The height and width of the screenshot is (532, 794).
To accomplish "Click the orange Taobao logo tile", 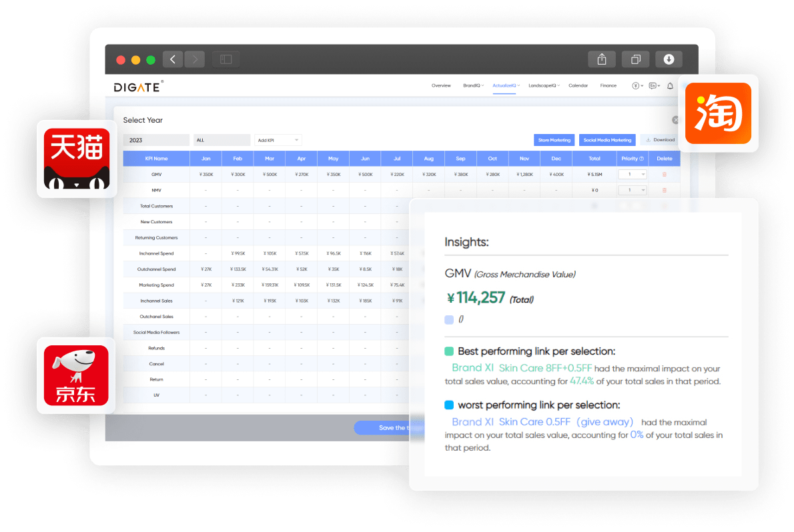I will coord(718,113).
